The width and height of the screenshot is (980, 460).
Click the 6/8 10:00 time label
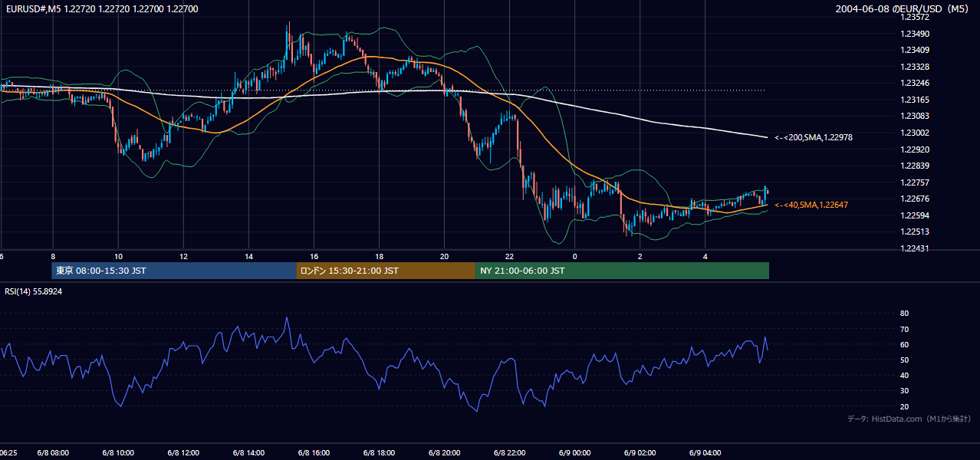click(118, 453)
